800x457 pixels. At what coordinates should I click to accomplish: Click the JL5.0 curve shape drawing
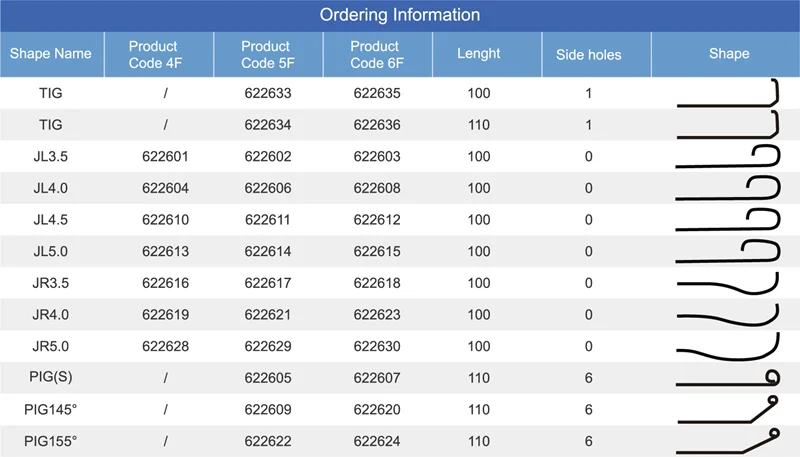pyautogui.click(x=728, y=250)
